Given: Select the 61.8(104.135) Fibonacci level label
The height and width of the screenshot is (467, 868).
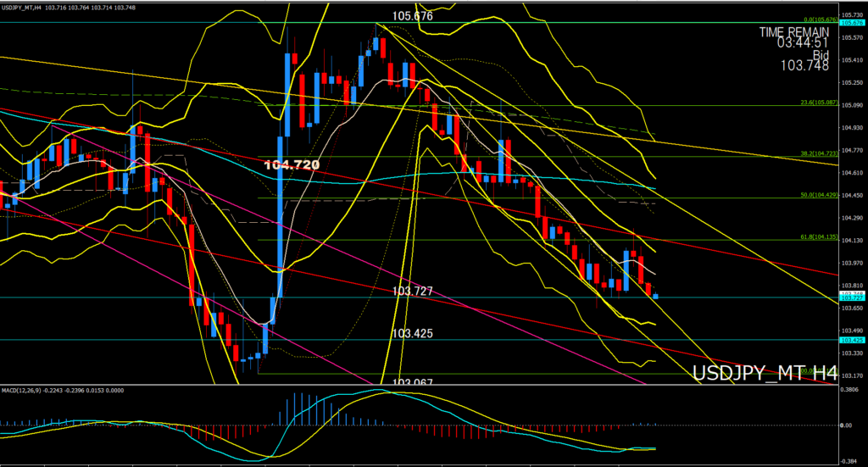Looking at the screenshot, I should [819, 236].
